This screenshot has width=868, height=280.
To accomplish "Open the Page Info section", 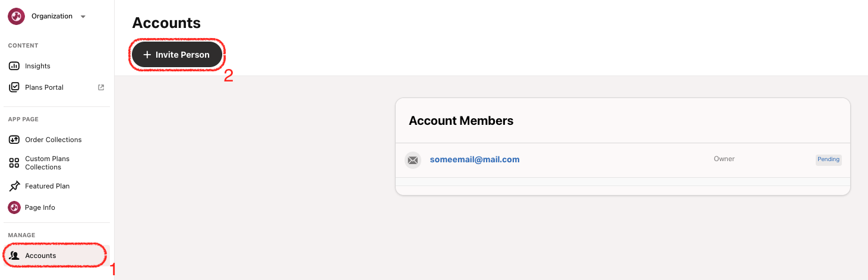I will coord(40,207).
